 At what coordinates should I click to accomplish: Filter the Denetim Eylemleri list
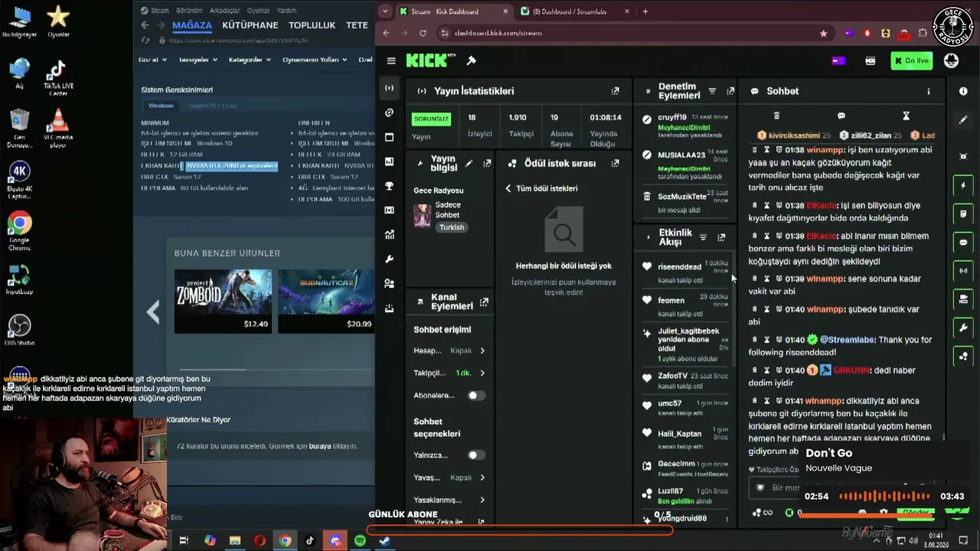(x=712, y=91)
